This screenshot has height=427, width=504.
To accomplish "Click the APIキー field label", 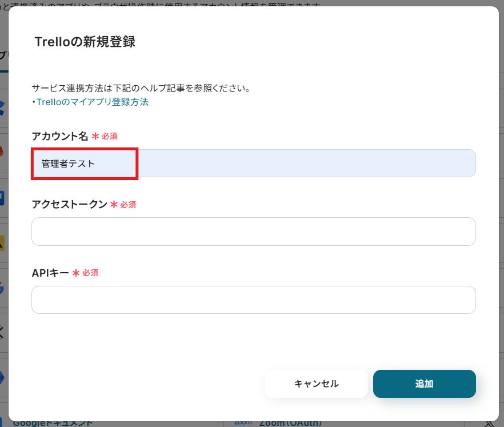I will point(50,273).
